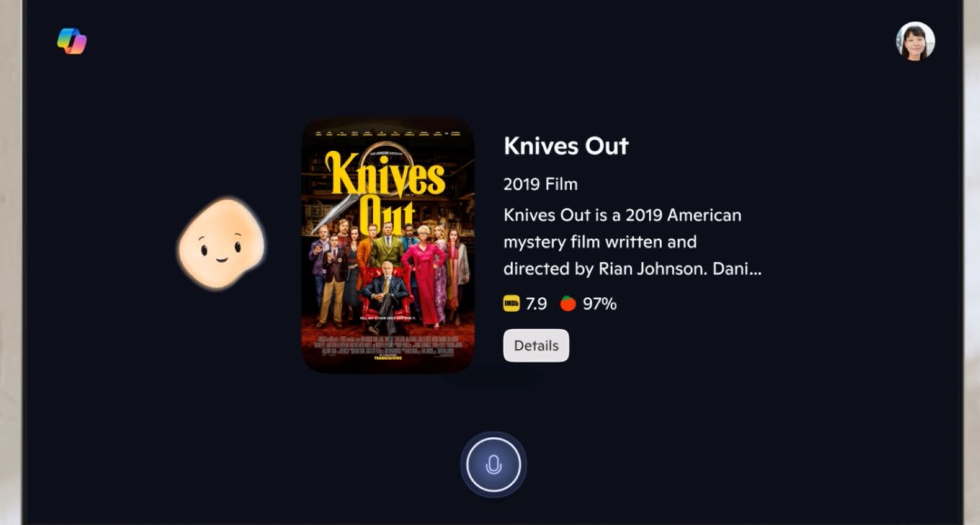Click the Rian Johnson description line
980x525 pixels.
coord(633,268)
